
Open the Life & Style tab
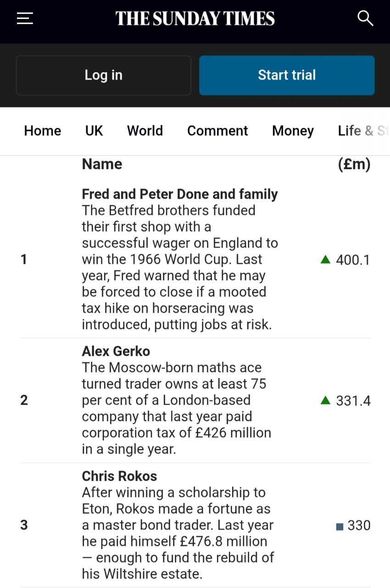point(362,131)
